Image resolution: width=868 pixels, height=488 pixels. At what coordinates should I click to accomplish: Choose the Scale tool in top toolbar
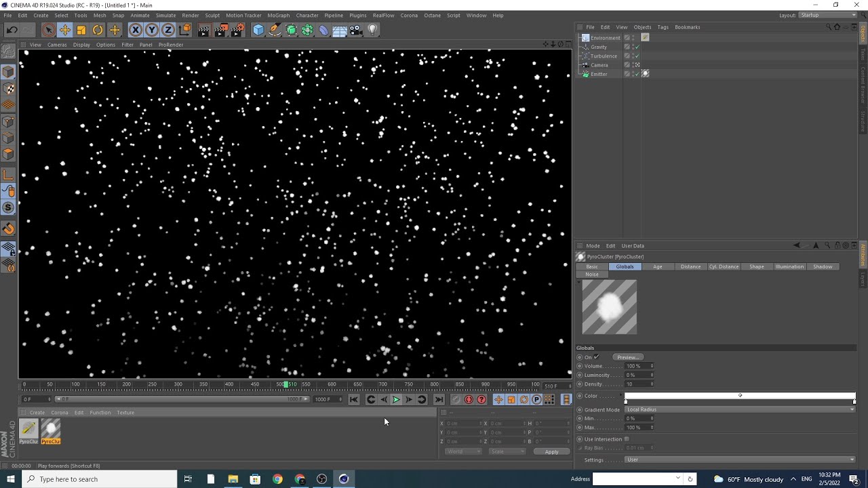[81, 30]
